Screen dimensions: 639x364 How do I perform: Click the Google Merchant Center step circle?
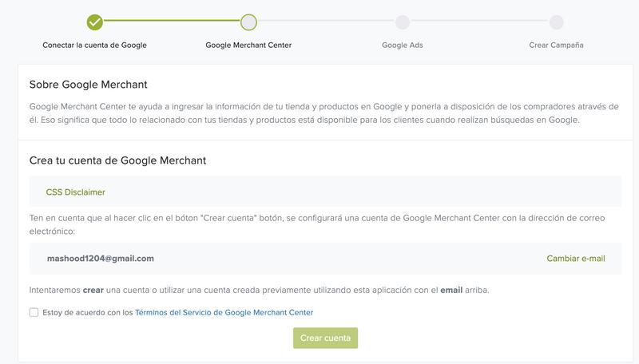(248, 22)
